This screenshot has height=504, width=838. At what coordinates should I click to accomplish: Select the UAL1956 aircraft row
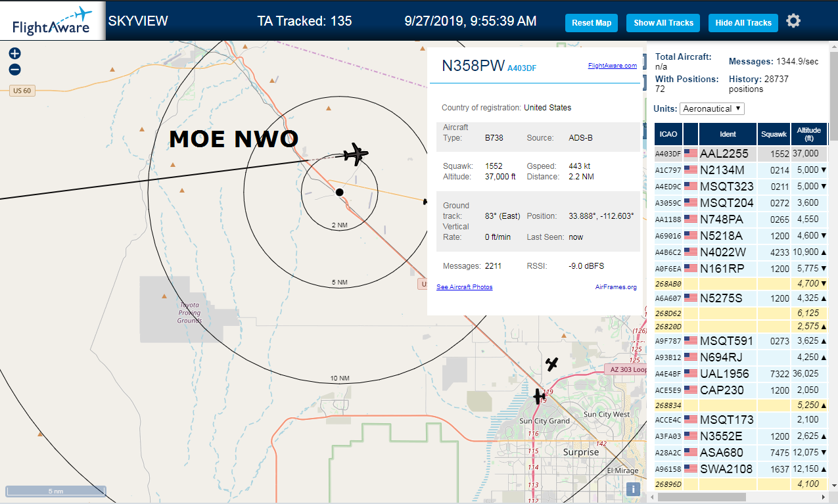tap(741, 374)
